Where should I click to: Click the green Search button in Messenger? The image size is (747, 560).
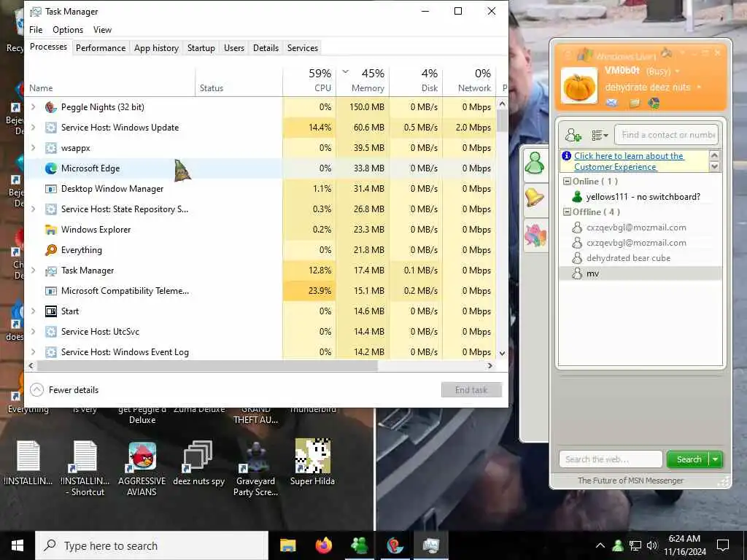click(689, 459)
